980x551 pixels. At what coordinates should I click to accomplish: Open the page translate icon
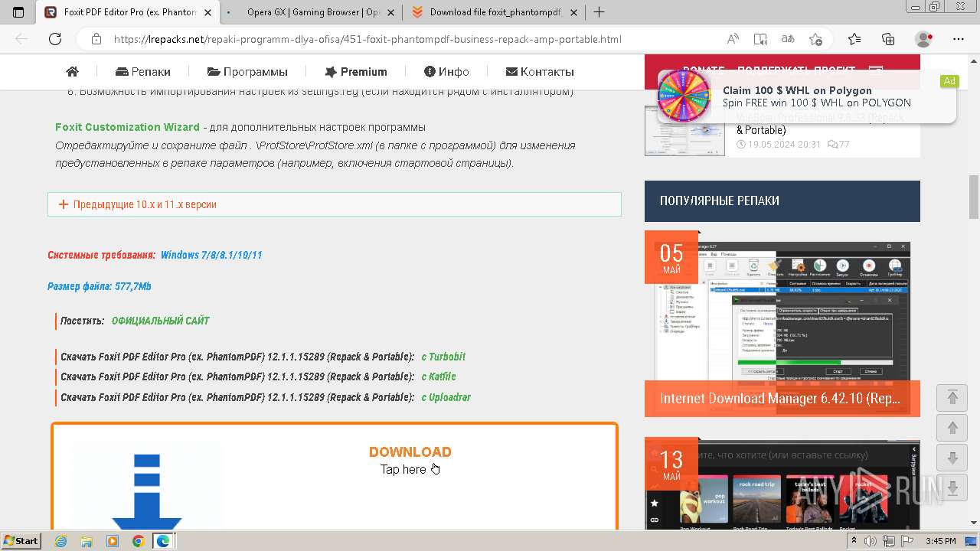click(x=788, y=39)
